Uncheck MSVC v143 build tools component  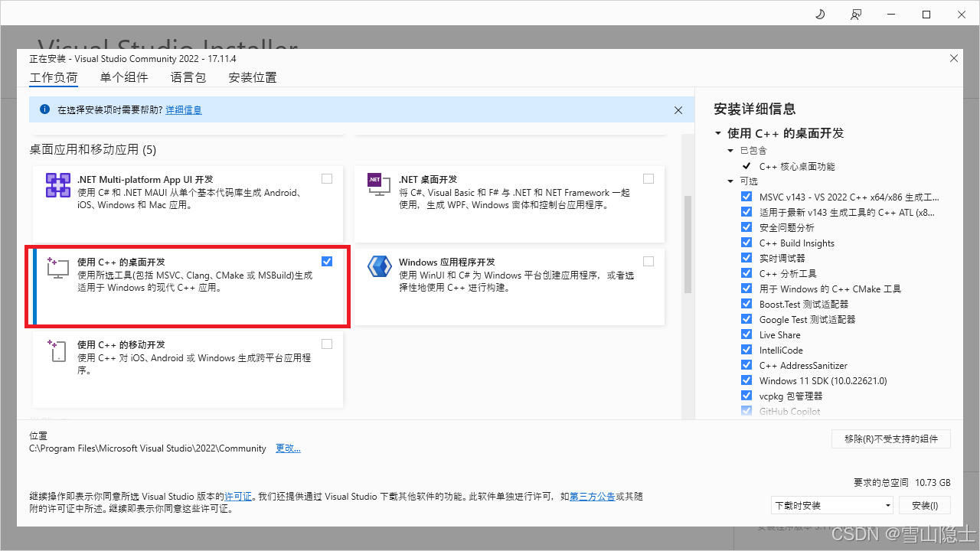[x=746, y=197]
